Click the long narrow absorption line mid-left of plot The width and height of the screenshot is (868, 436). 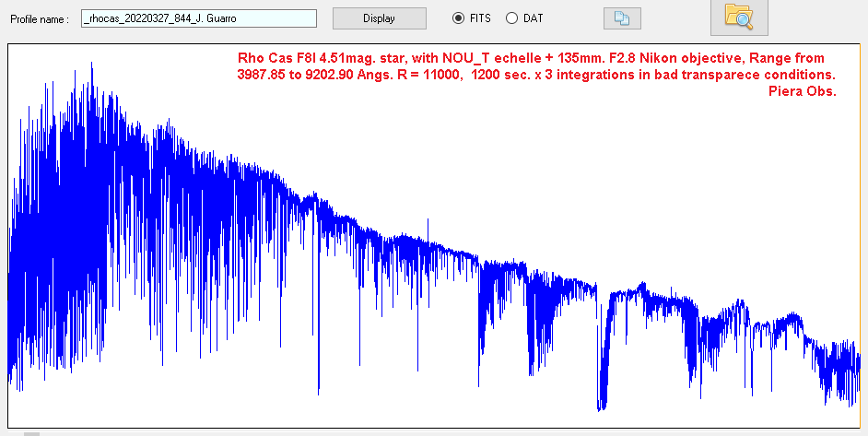319,350
